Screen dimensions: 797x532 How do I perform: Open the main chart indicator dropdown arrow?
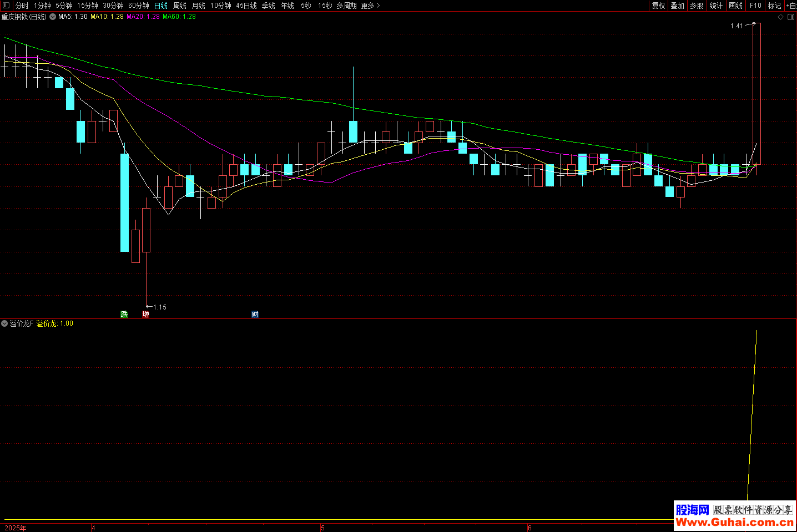point(53,17)
